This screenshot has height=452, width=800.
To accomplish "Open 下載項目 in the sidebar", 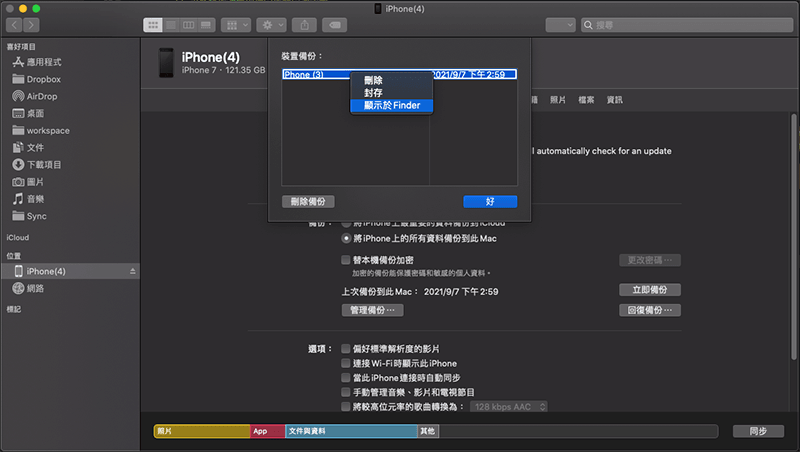I will pyautogui.click(x=37, y=164).
